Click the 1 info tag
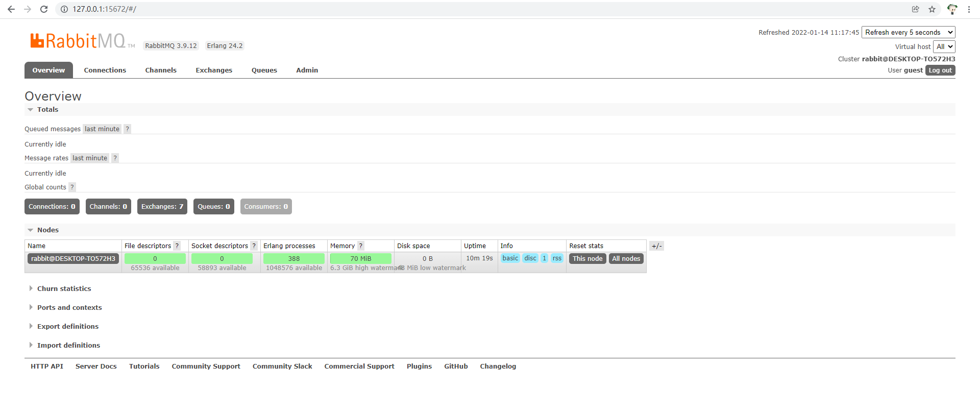 pyautogui.click(x=545, y=258)
